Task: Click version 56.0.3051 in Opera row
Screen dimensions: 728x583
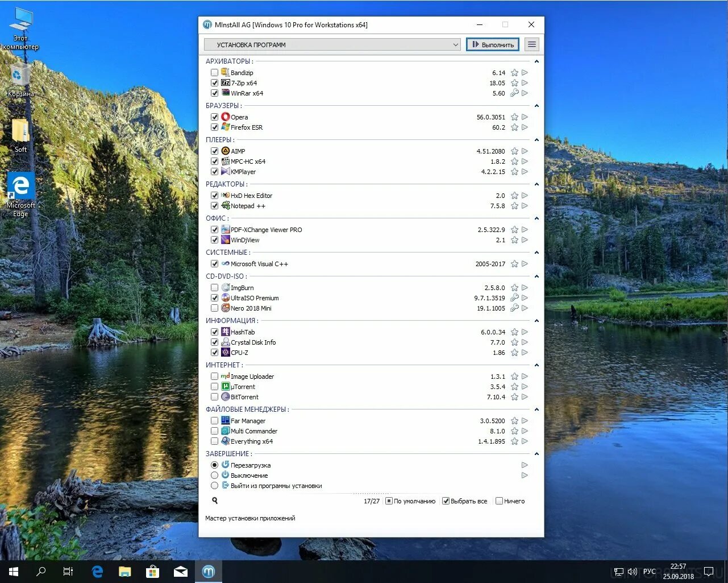Action: pyautogui.click(x=490, y=117)
